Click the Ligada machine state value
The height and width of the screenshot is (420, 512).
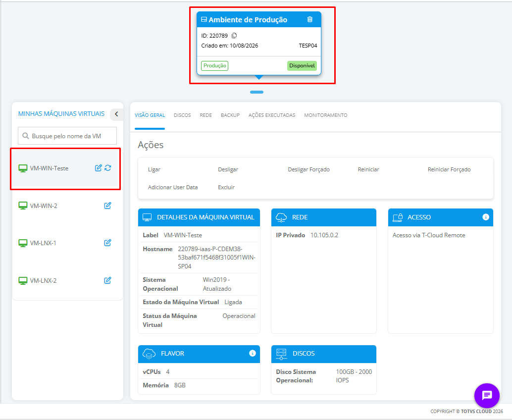[x=233, y=302]
